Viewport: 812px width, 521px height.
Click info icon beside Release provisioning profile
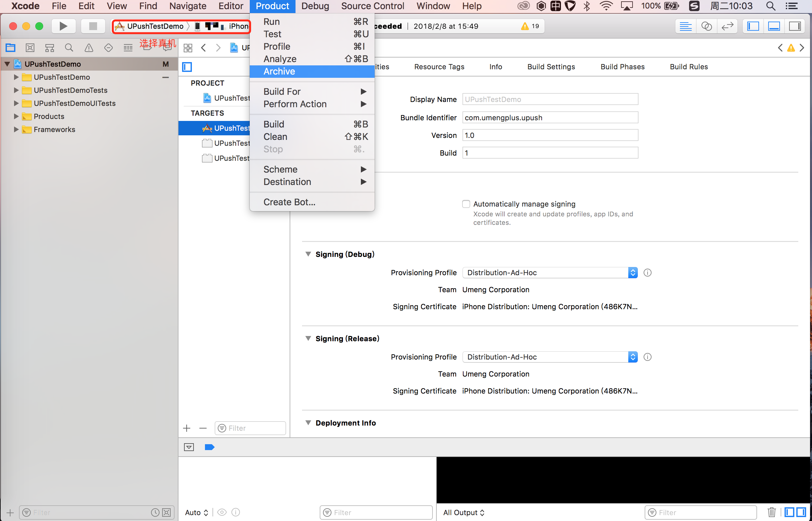(648, 357)
